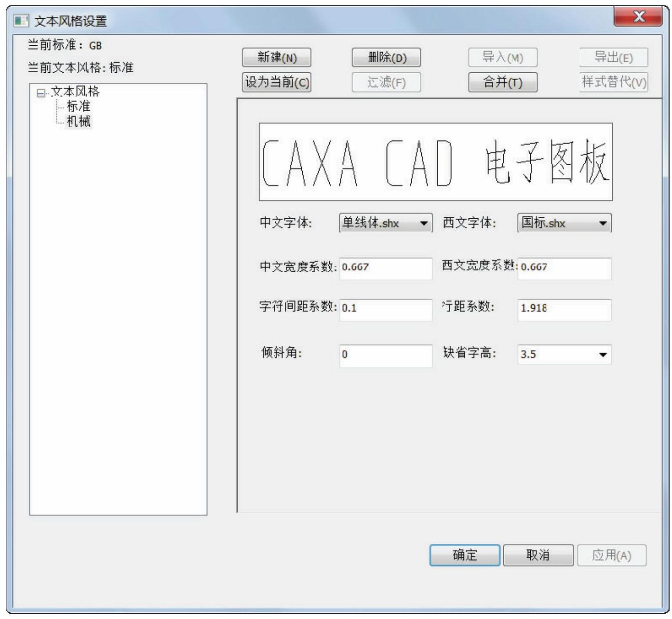This screenshot has height=619, width=672.
Task: Click the 行距系数 input field
Action: click(564, 310)
